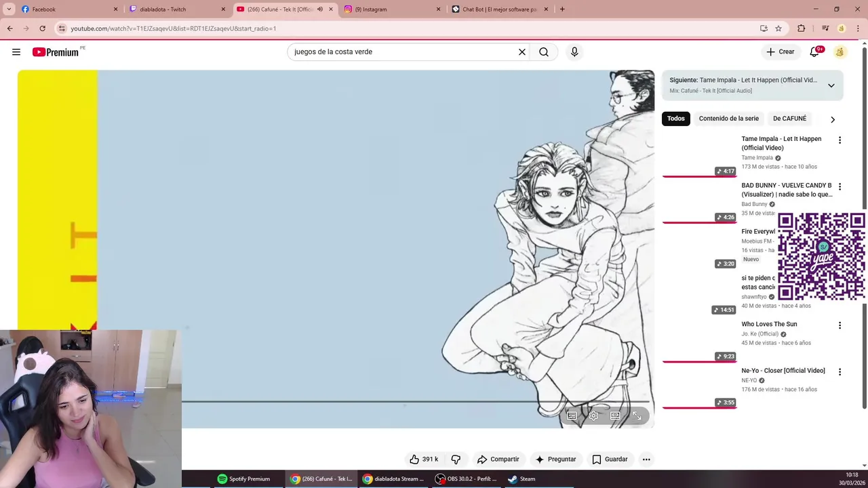Select the Todos filter chip

tap(676, 119)
